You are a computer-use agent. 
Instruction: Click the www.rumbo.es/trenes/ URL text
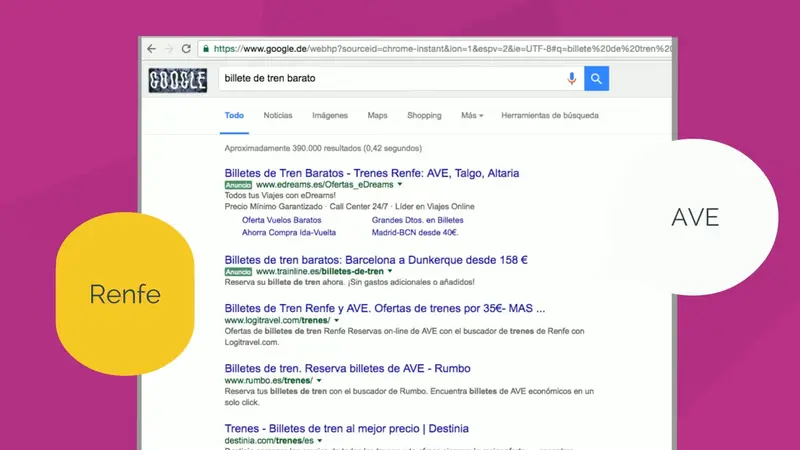(x=268, y=381)
